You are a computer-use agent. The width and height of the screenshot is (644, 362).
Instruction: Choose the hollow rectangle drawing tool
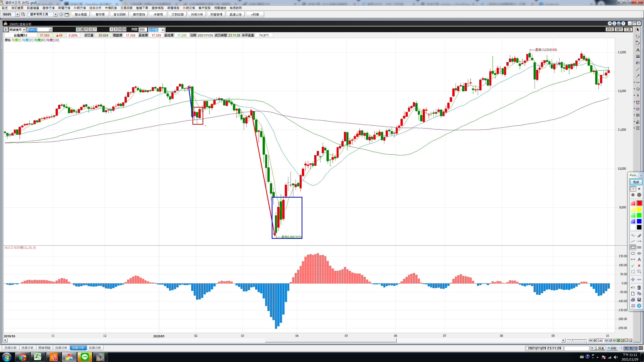633,248
